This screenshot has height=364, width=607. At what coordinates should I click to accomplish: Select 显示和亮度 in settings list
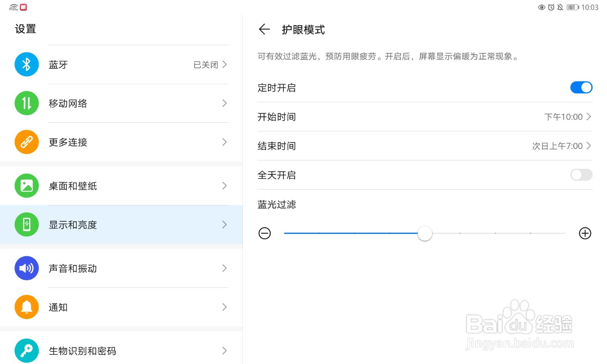73,225
